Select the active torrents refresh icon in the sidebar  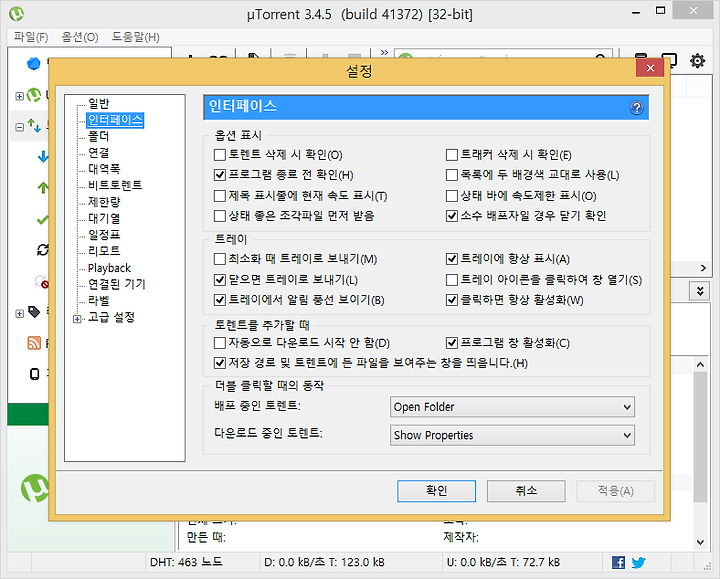point(43,250)
